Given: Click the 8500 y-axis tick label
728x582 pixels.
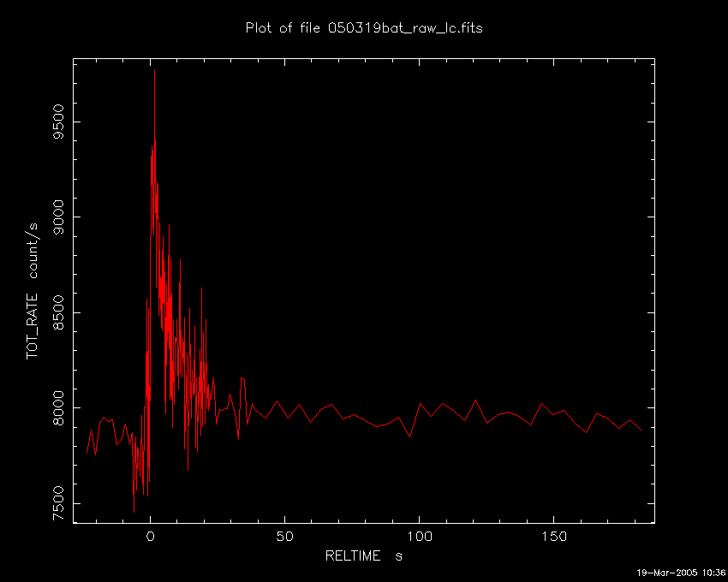Looking at the screenshot, I should (x=59, y=312).
